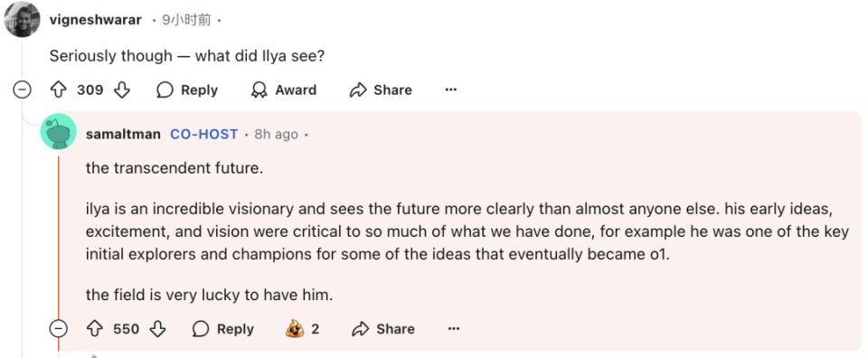Open samaltman username link
The width and height of the screenshot is (868, 358).
123,134
